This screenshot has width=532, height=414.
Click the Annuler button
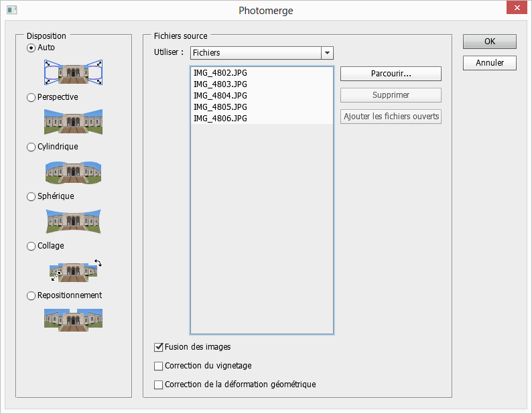(x=490, y=63)
